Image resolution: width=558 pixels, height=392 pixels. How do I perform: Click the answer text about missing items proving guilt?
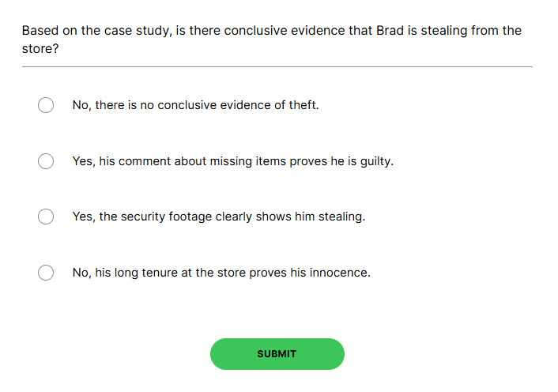(x=232, y=161)
